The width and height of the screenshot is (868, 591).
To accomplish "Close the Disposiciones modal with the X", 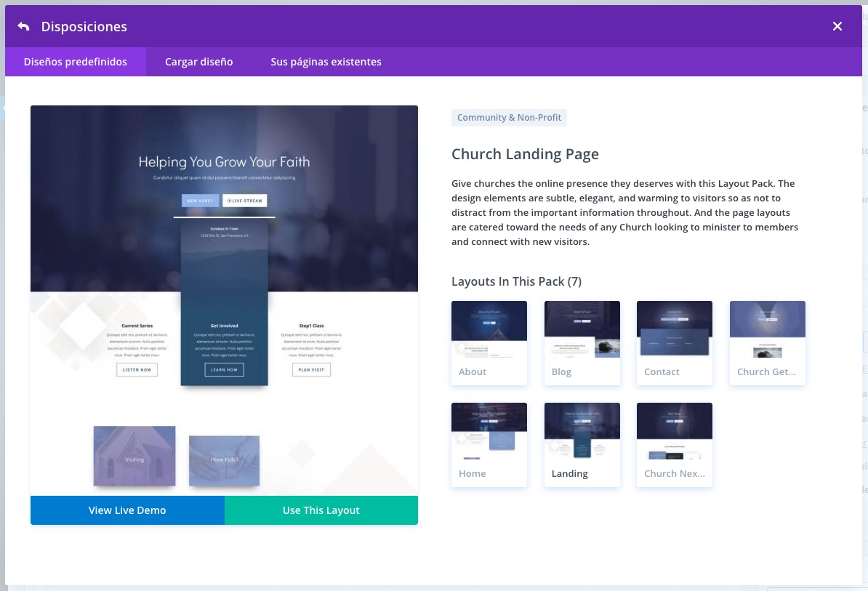I will (x=837, y=27).
